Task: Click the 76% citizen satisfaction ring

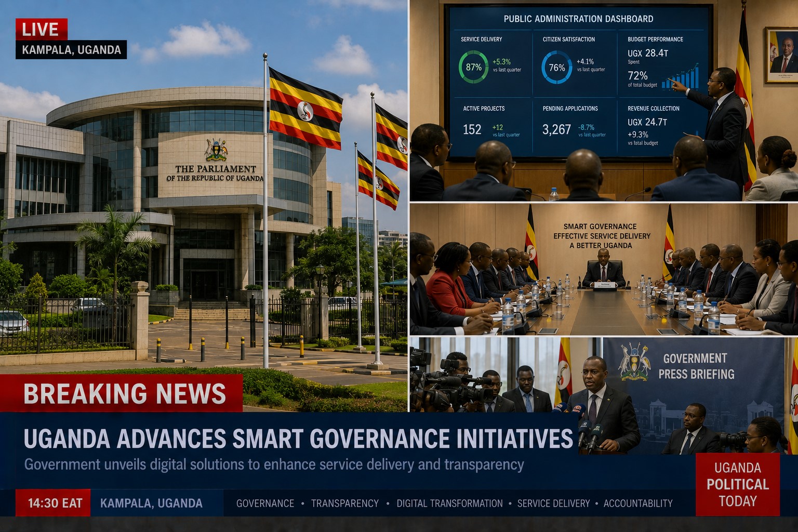Action: 556,68
